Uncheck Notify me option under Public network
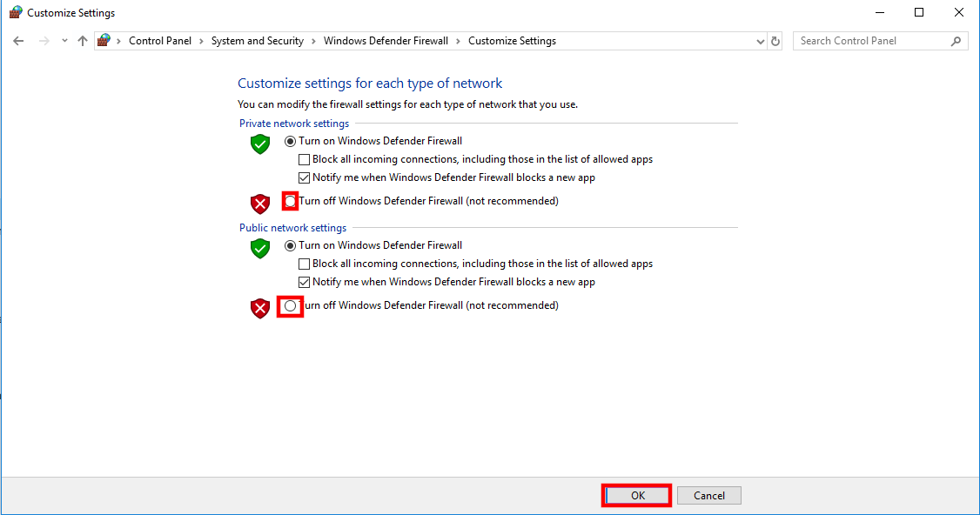This screenshot has height=515, width=980. click(x=304, y=282)
